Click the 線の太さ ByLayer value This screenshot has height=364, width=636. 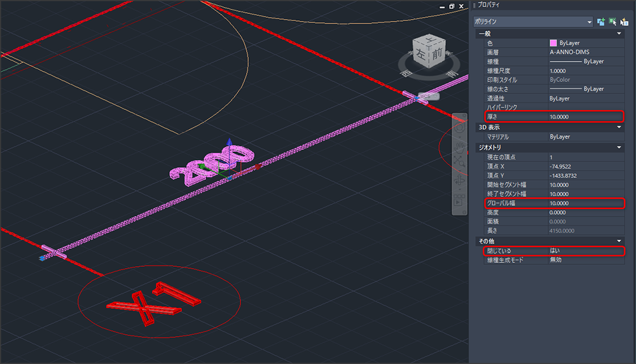586,89
